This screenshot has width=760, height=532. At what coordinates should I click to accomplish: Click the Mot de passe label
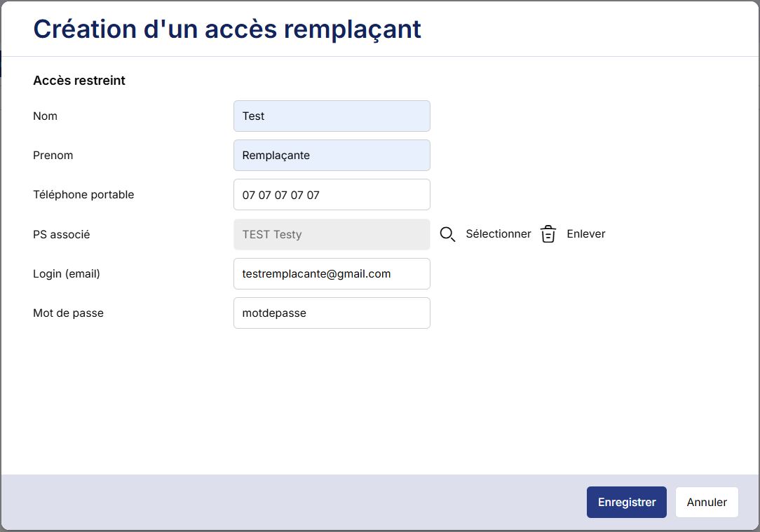coord(68,313)
